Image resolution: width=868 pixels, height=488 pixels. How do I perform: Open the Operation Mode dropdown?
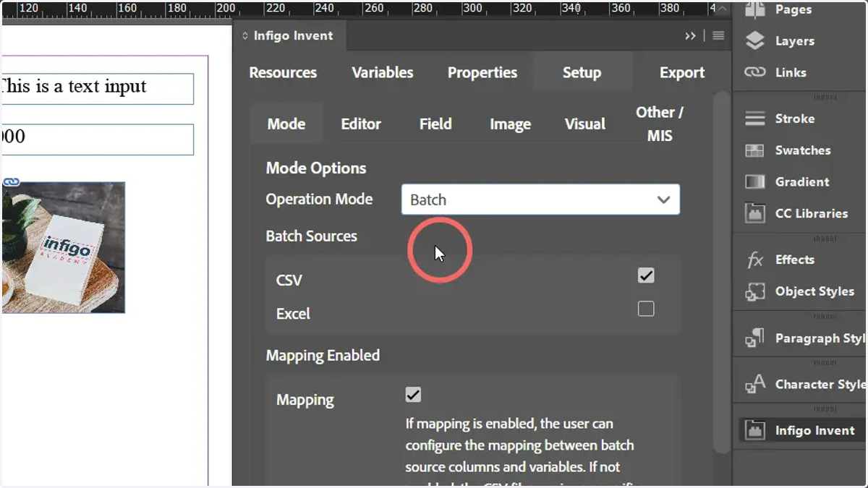coord(540,200)
